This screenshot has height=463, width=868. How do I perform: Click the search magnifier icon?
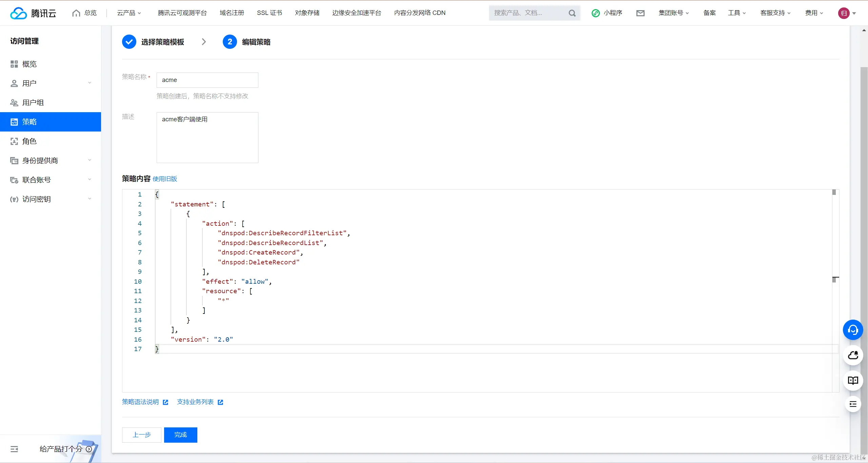(572, 13)
